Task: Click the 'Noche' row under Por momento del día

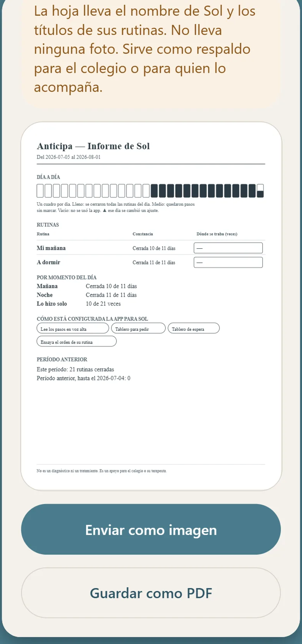Action: tap(87, 295)
